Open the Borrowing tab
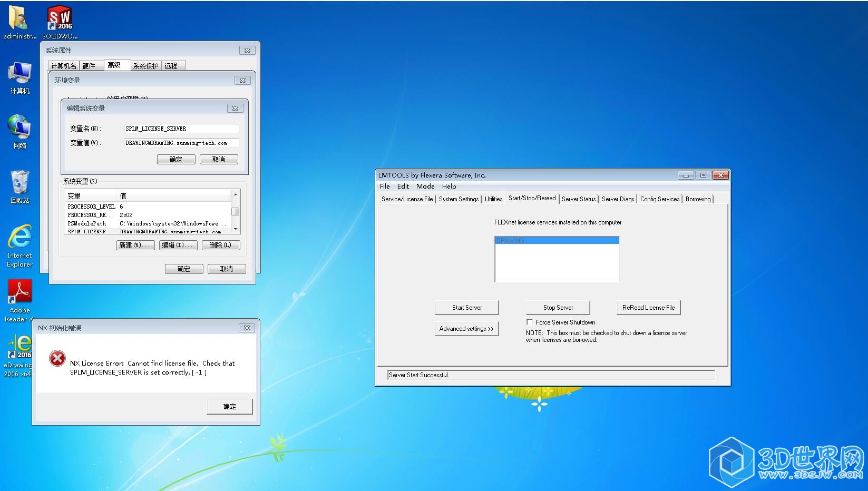868x491 pixels. click(698, 199)
